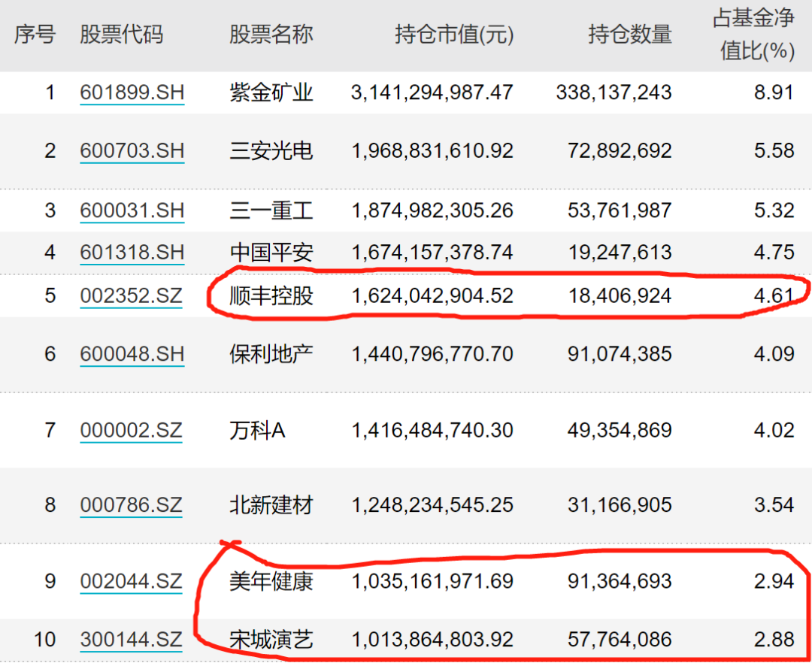Click market value 1,674,157,378.74
Screen dimensions: 812x663
coord(432,253)
